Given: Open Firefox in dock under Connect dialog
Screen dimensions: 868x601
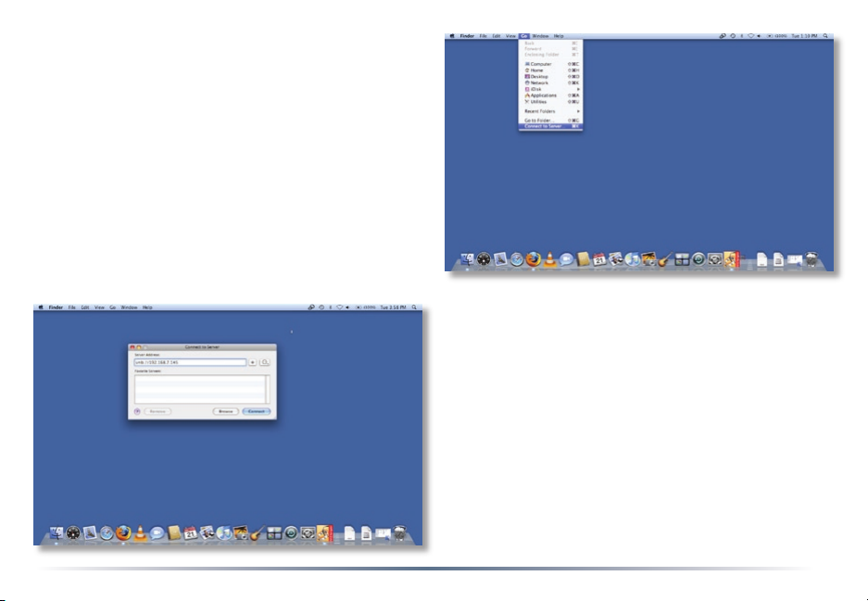Looking at the screenshot, I should pos(122,533).
